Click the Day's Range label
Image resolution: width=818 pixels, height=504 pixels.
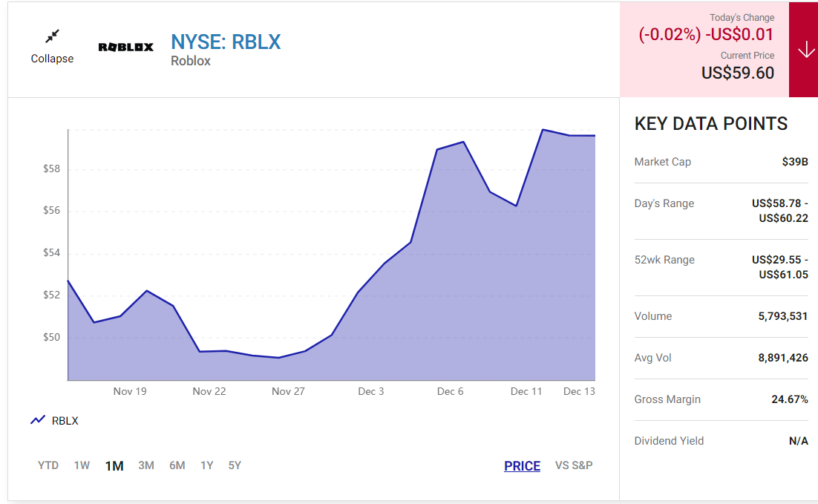(x=664, y=203)
